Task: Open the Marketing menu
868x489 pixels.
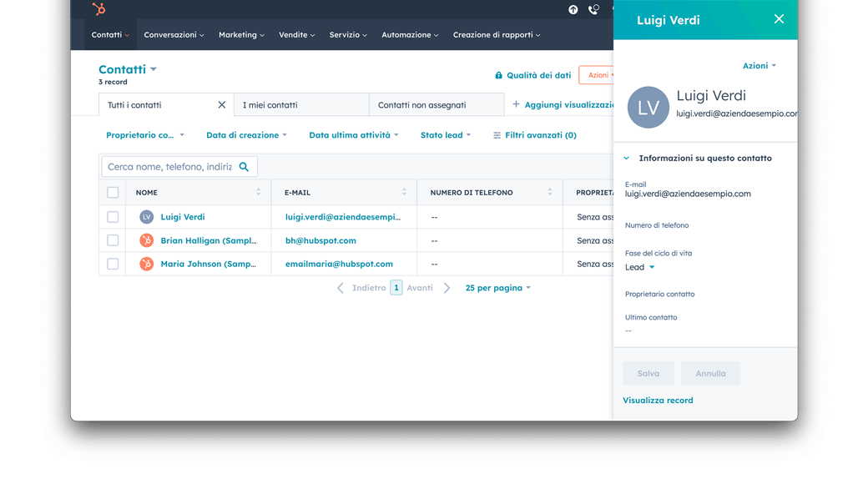Action: [241, 35]
